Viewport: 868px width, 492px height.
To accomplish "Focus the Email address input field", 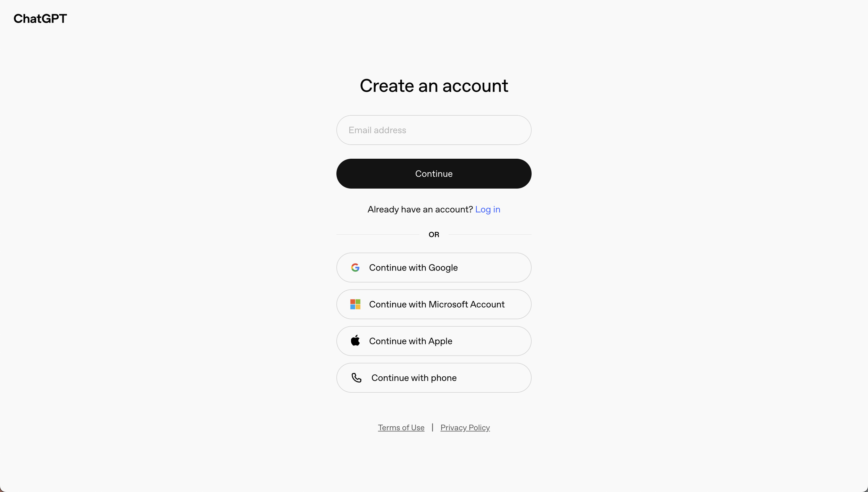I will click(x=434, y=130).
